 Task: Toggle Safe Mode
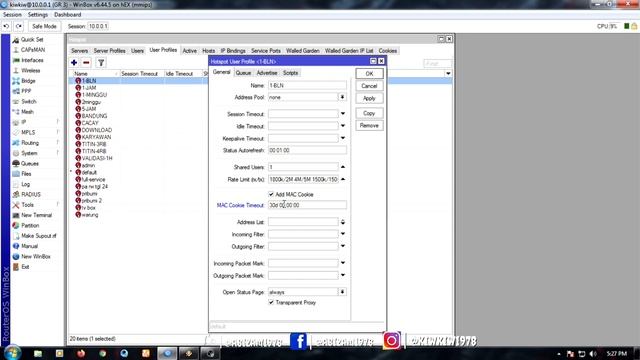click(x=44, y=26)
